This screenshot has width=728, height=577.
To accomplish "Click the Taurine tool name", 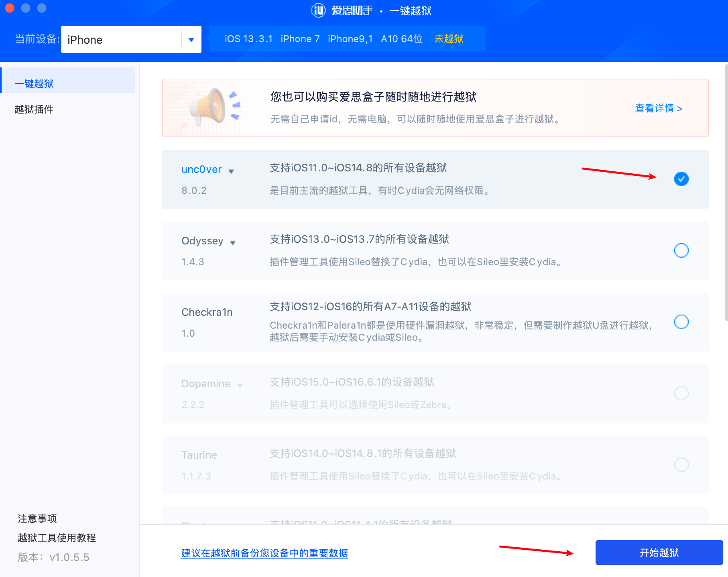I will (199, 455).
